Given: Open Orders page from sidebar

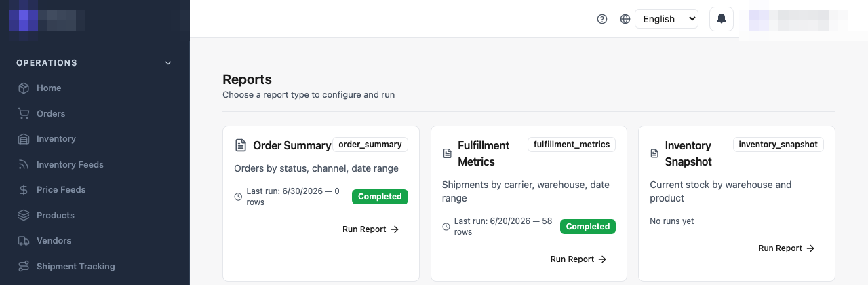Looking at the screenshot, I should 51,113.
